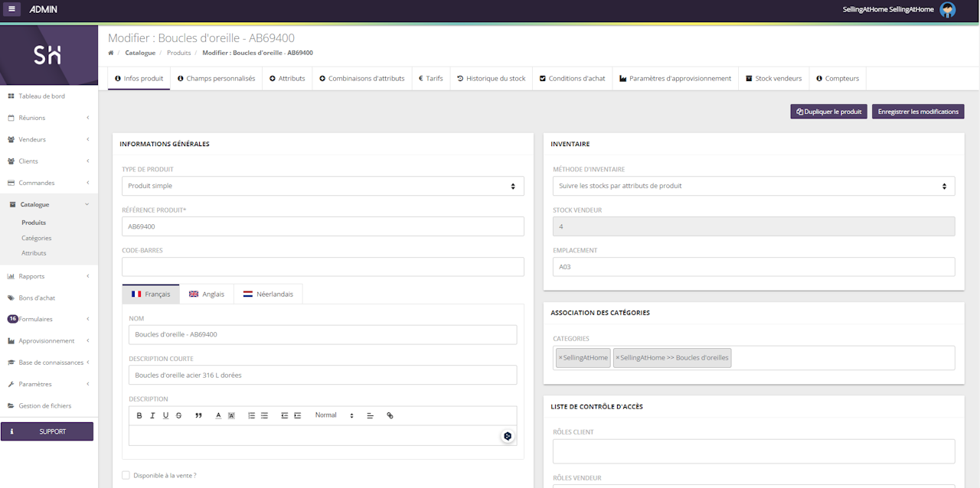Expand the Vendeurs sidebar menu

49,139
